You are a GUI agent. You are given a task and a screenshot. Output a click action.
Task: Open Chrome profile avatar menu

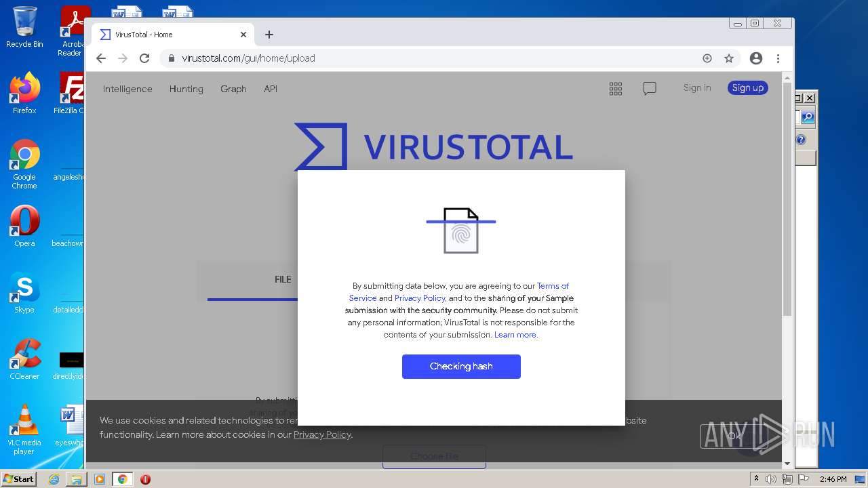tap(756, 58)
